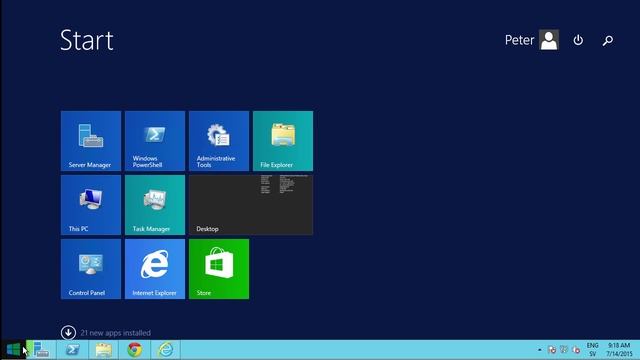Launch Google Chrome from the taskbar

134,350
